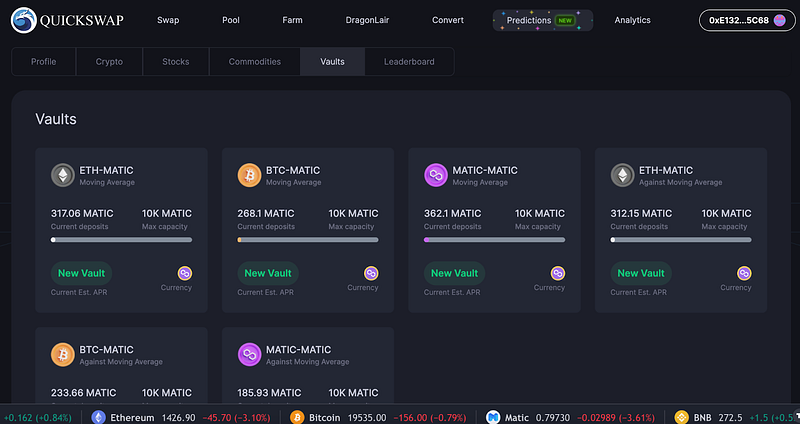The height and width of the screenshot is (424, 800).
Task: Click the +0.162 (+0.84%) ticker text
Action: click(x=36, y=418)
